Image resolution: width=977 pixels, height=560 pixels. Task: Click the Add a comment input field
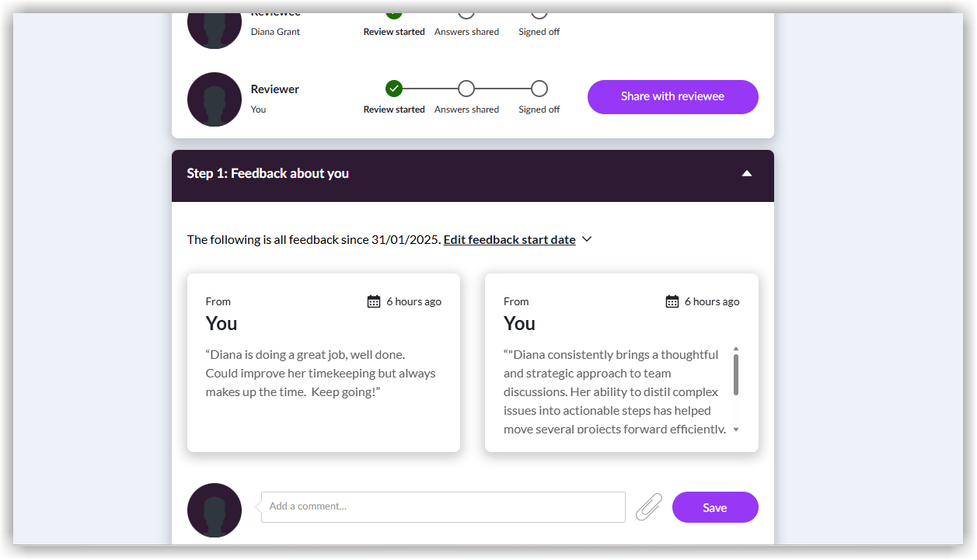coord(442,506)
